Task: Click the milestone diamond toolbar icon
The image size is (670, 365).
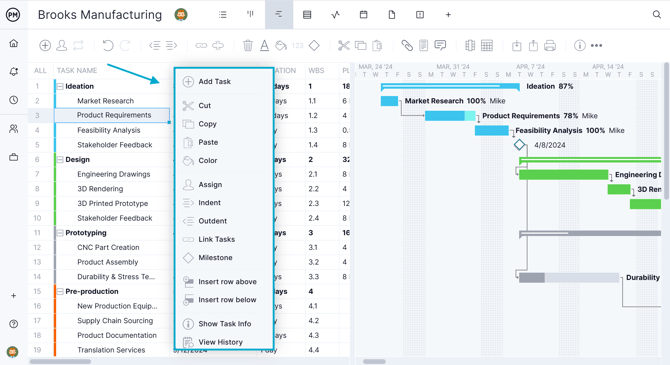Action: click(x=314, y=45)
